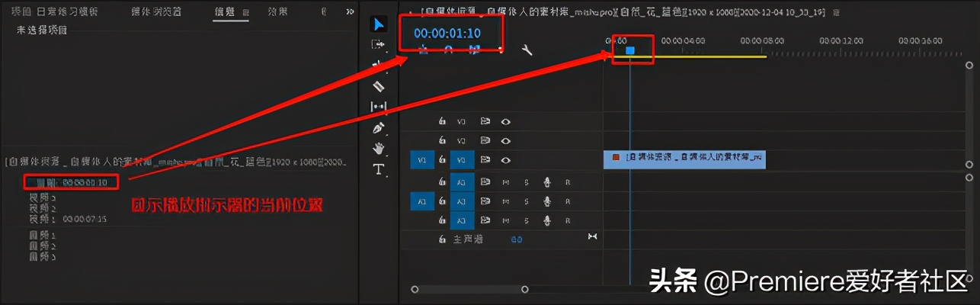
Task: Click left handle of timeline zoom scrollbar
Action: click(415, 289)
